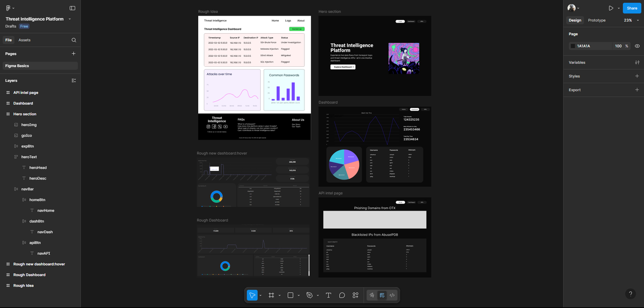
Task: Open Figma logo menu chevron
Action: 13,8
